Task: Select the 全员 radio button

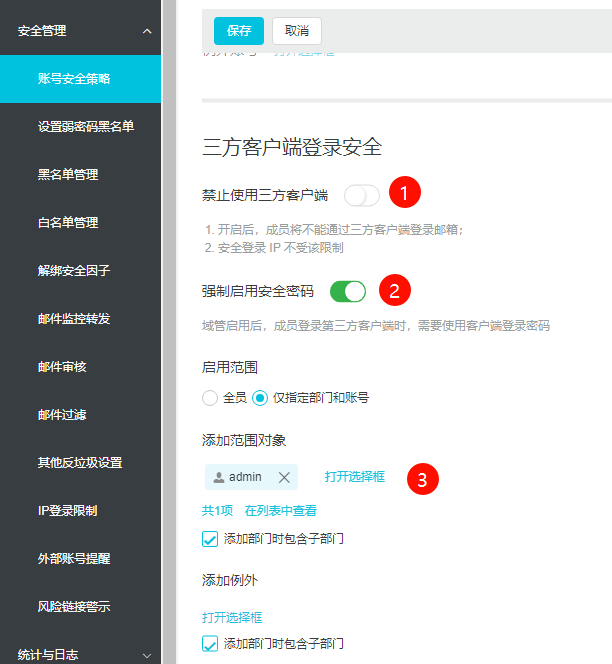Action: point(210,398)
